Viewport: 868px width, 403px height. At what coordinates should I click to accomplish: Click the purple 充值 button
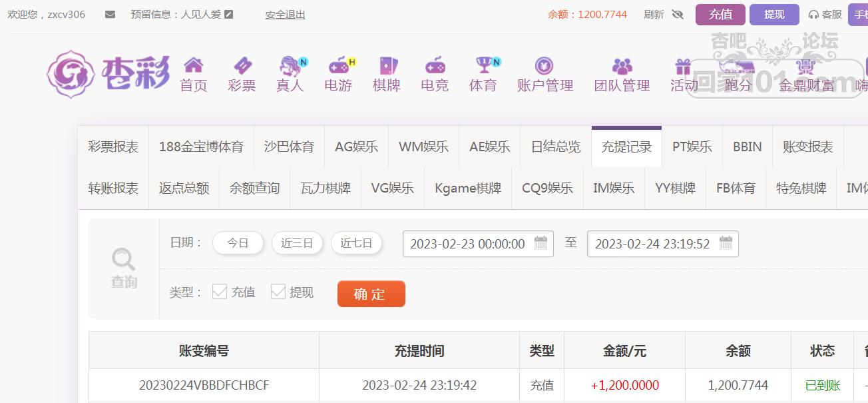click(x=720, y=14)
